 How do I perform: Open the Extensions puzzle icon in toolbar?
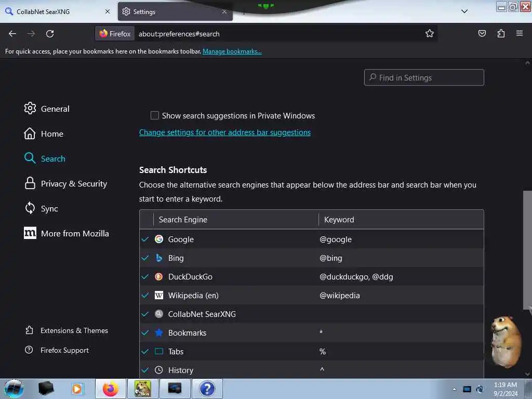(501, 33)
